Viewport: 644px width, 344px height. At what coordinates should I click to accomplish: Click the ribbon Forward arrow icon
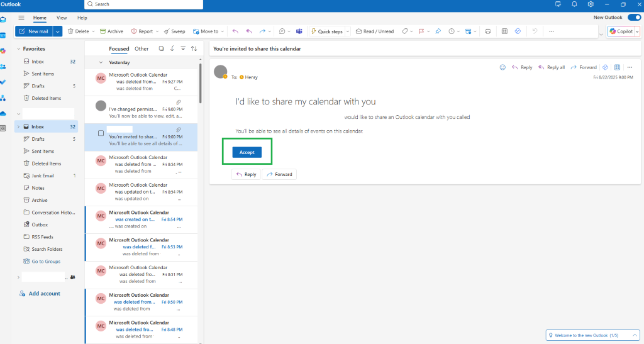262,31
